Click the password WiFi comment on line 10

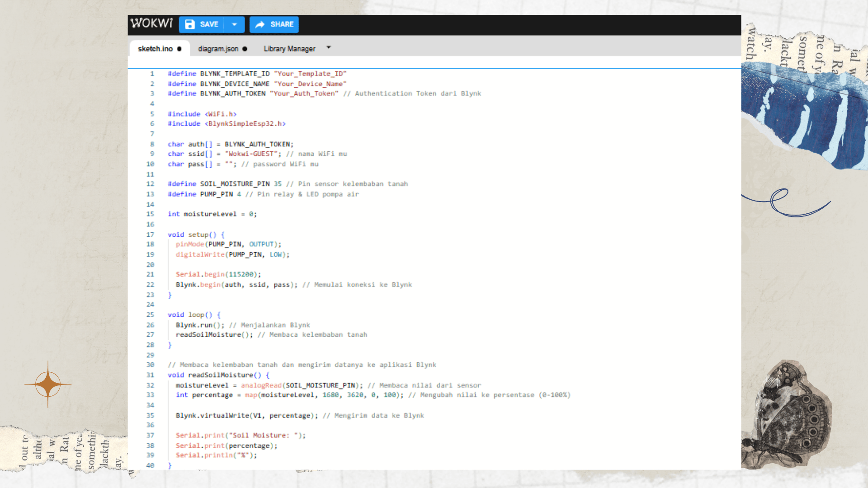[280, 164]
